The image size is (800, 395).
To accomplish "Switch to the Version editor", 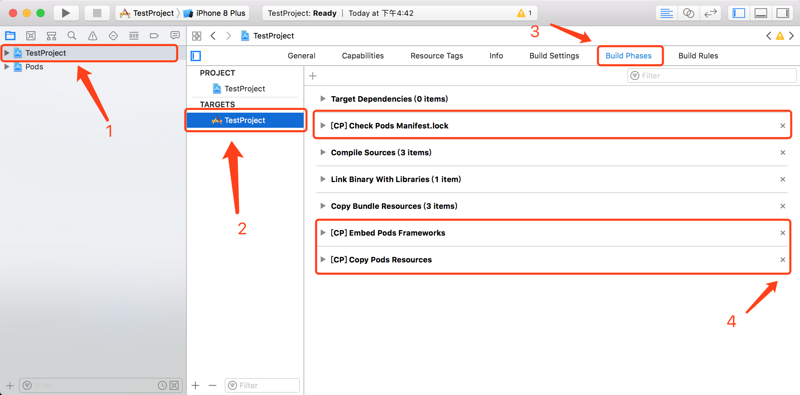I will point(710,13).
